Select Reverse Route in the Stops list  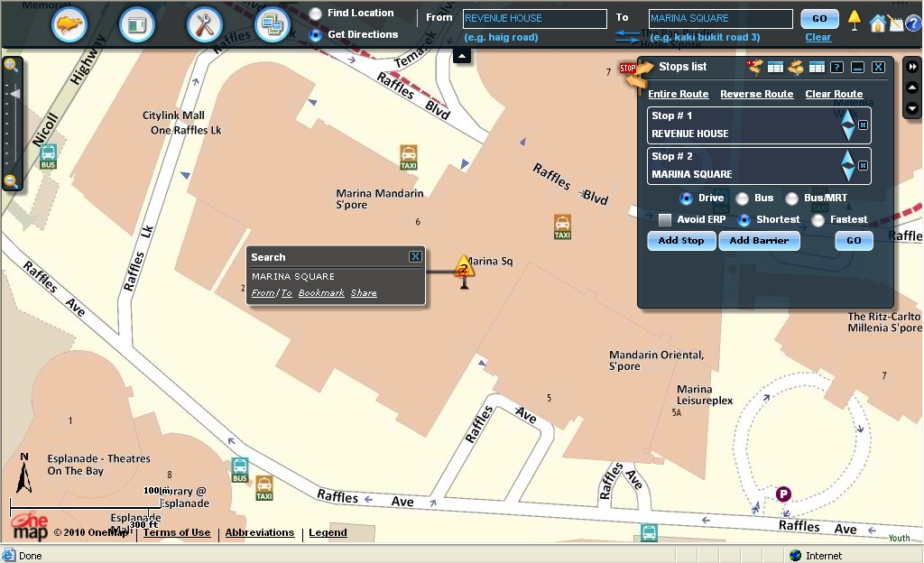coord(759,94)
